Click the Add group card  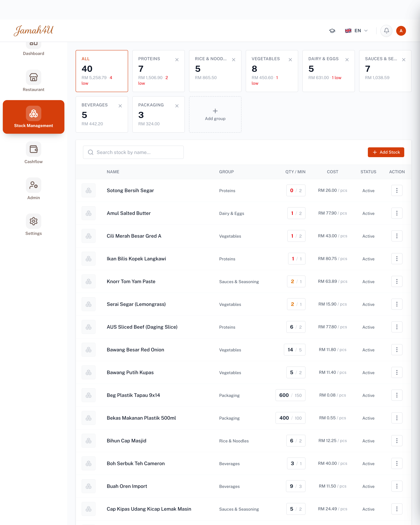click(215, 114)
